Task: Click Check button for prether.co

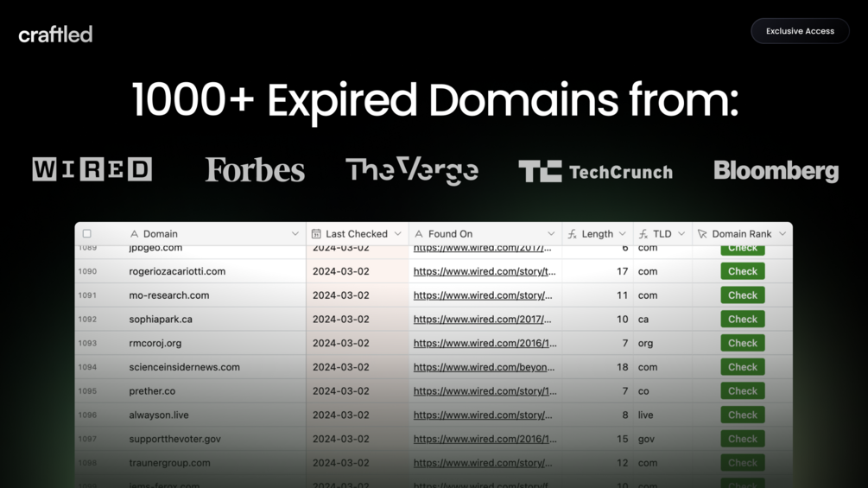Action: (743, 391)
